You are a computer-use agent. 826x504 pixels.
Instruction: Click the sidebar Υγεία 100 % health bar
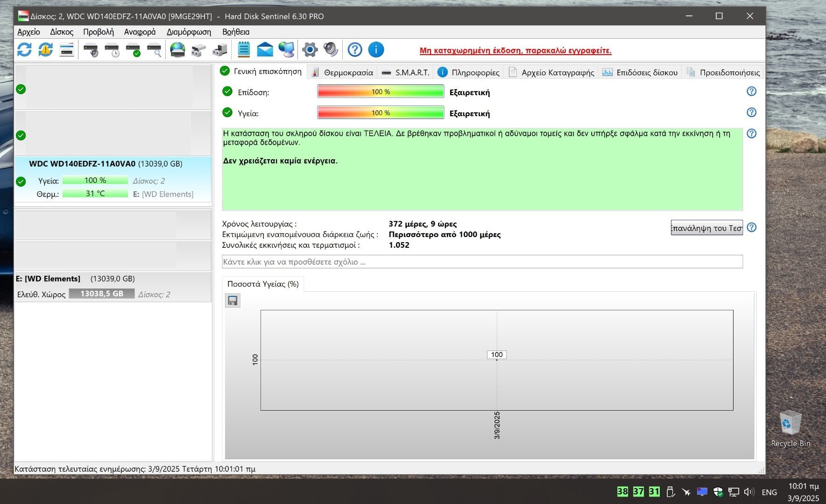[x=95, y=180]
